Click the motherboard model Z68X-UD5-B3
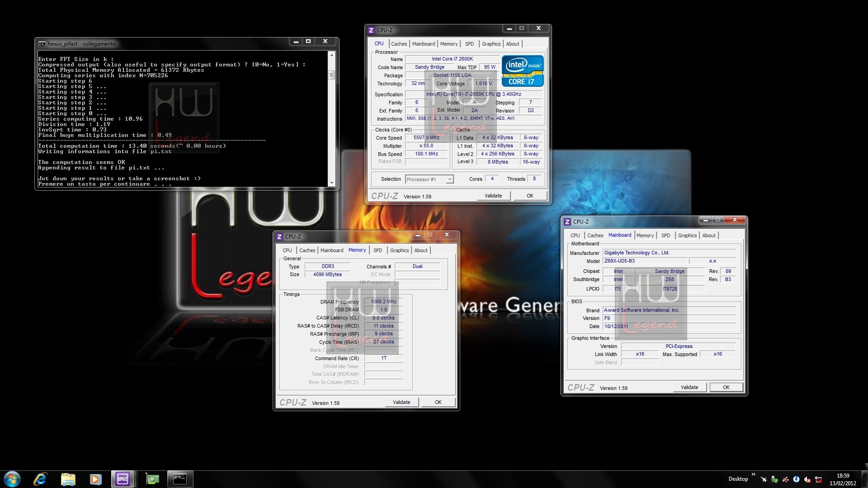 tap(645, 261)
